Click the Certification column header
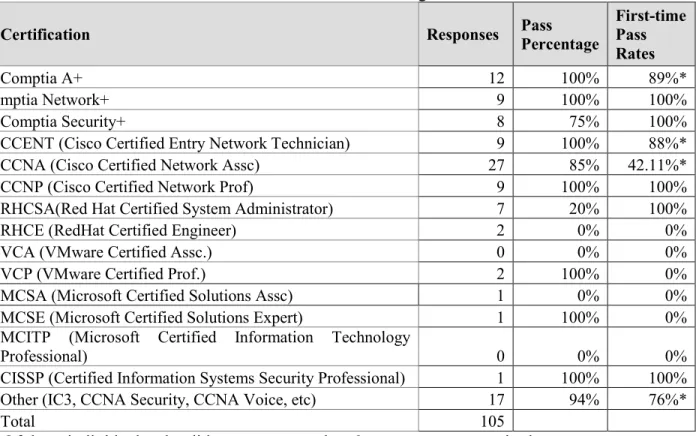Image resolution: width=696 pixels, height=436 pixels. click(x=45, y=35)
